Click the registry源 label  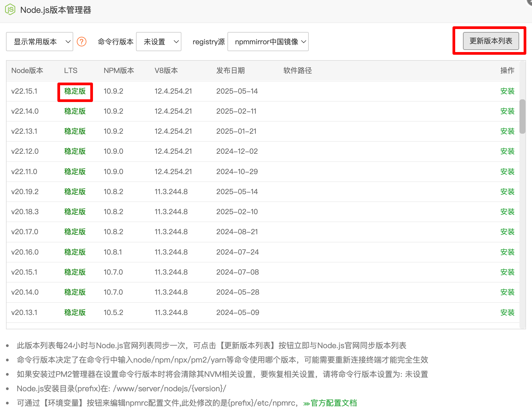pos(209,42)
